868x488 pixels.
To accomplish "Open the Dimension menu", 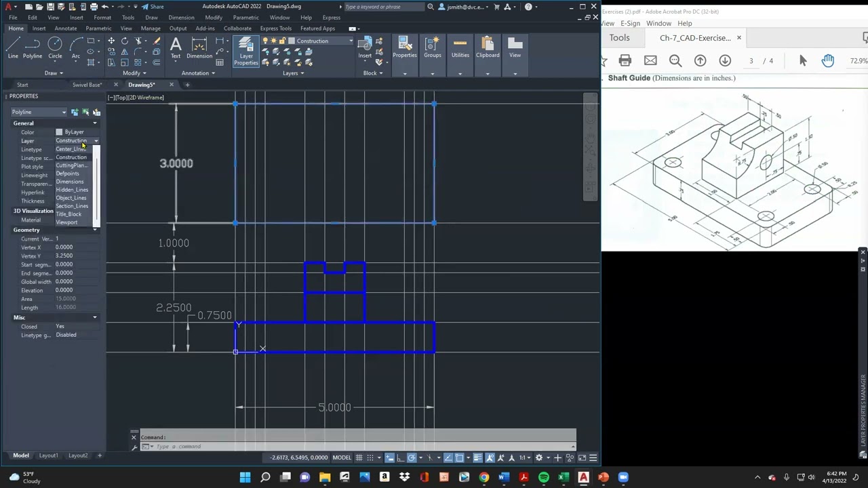I will [181, 18].
